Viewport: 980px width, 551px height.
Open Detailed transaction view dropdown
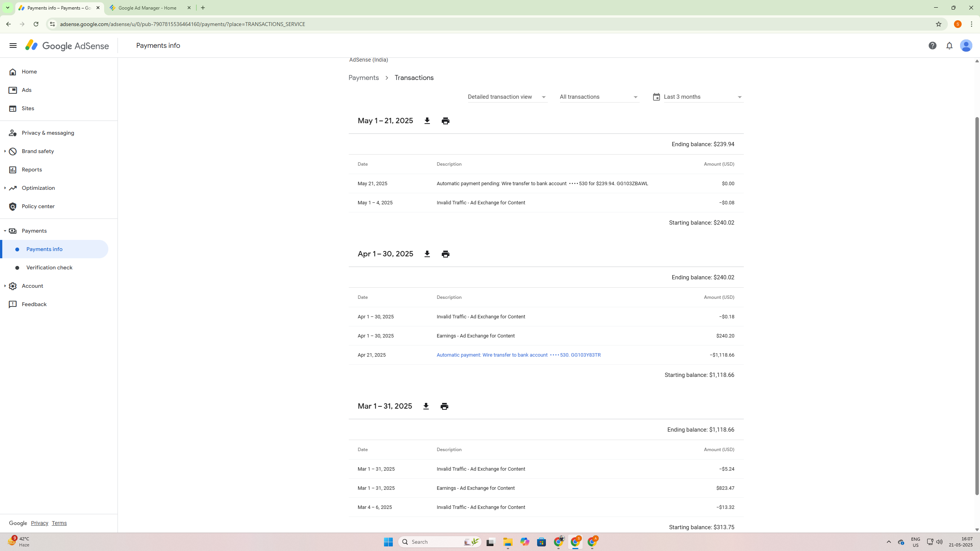tap(507, 97)
